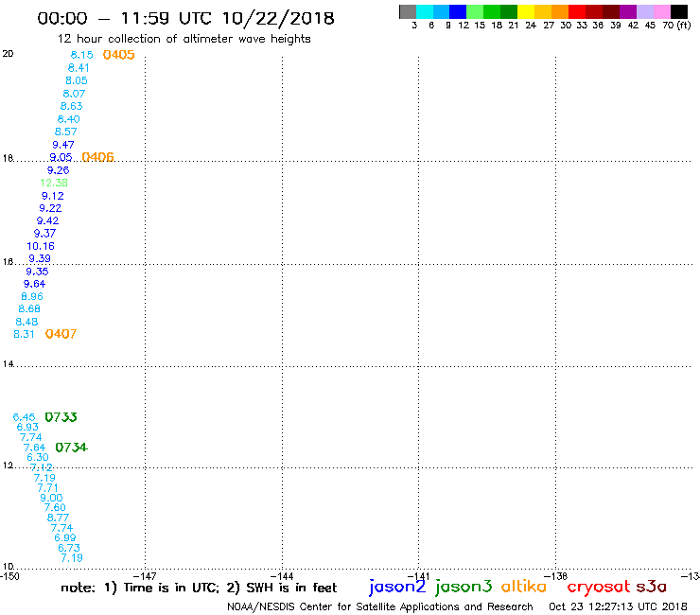The height and width of the screenshot is (615, 700).
Task: Click the 9.35 wave height value
Action: (37, 272)
